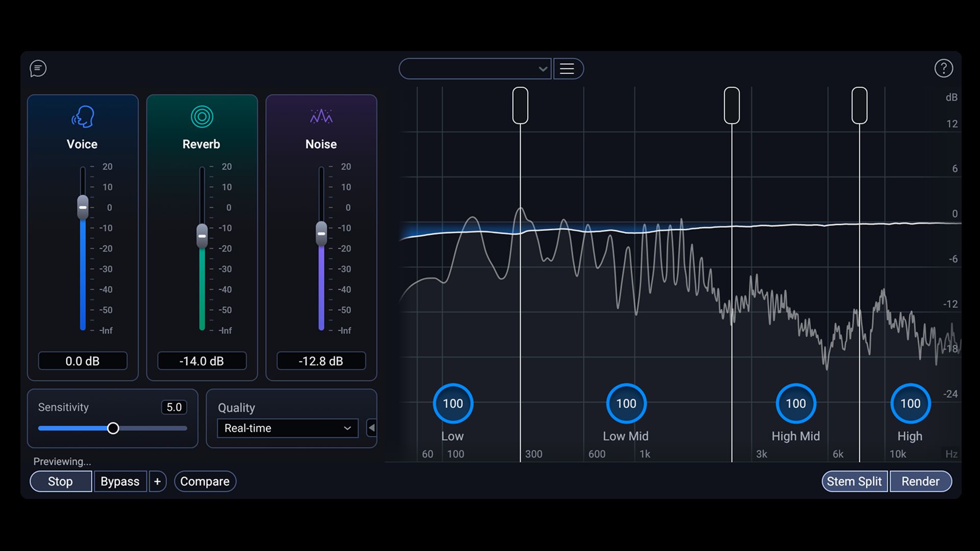Click the Sensitivity slider handle
This screenshot has width=980, height=551.
(113, 428)
